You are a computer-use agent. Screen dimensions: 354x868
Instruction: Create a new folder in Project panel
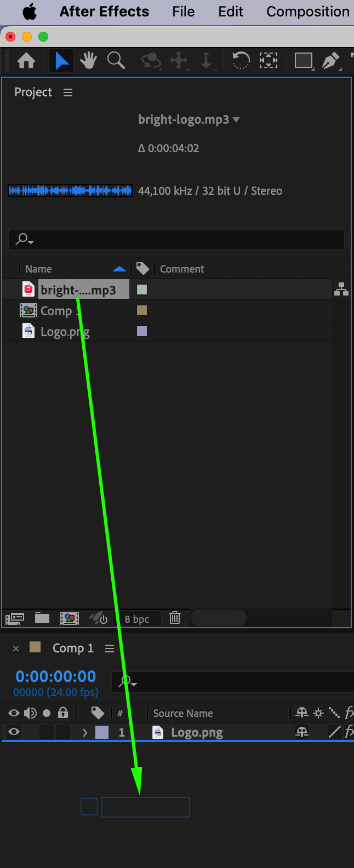42,618
